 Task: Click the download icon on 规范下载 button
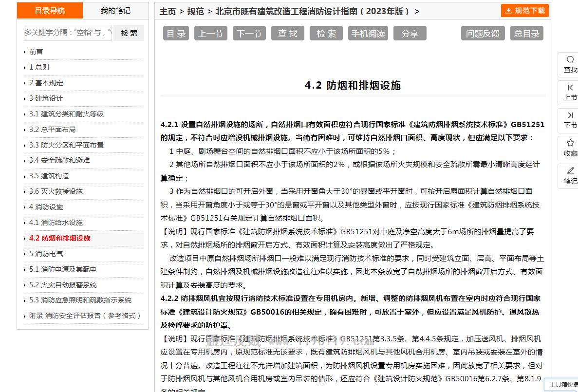(x=508, y=11)
